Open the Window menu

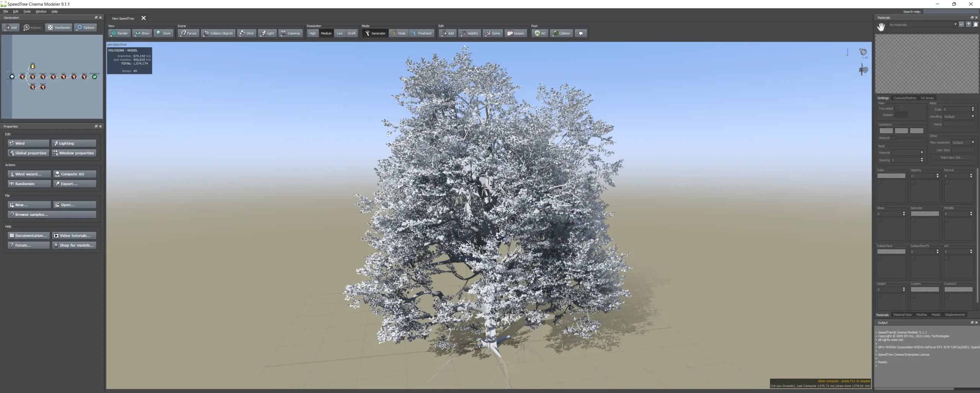pyautogui.click(x=41, y=11)
